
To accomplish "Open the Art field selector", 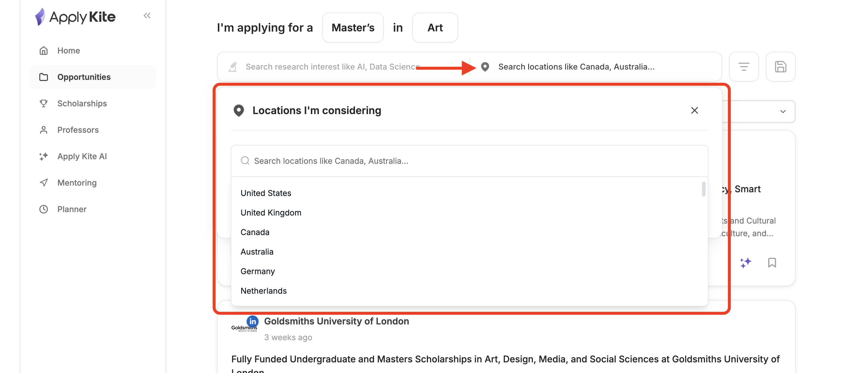I will click(x=435, y=28).
